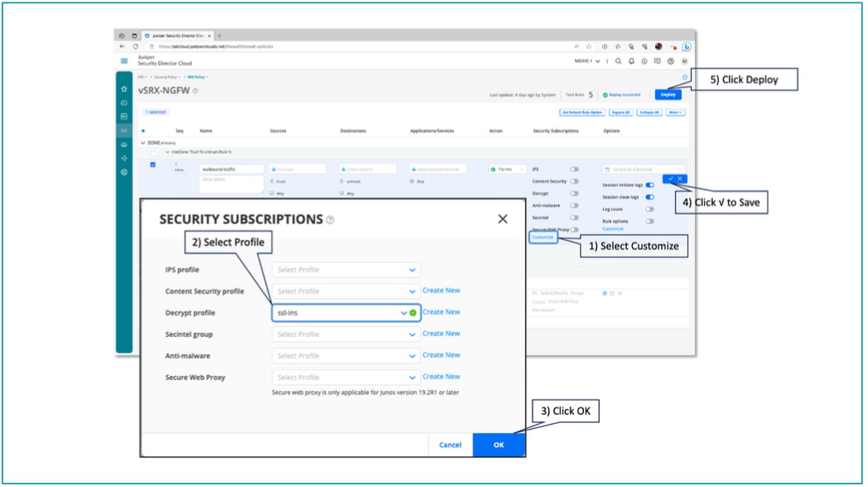Viewport: 868px width, 487px height.
Task: Click the help question mark icon
Action: coord(671,61)
